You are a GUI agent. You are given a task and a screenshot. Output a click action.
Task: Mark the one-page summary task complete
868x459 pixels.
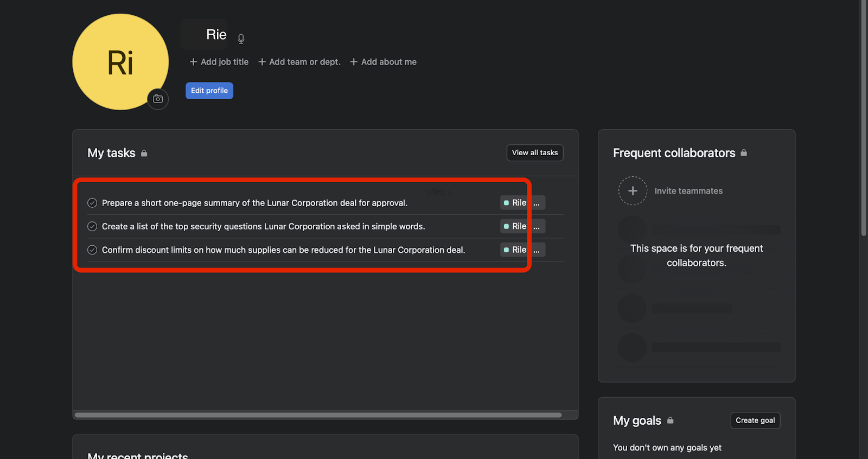point(92,203)
